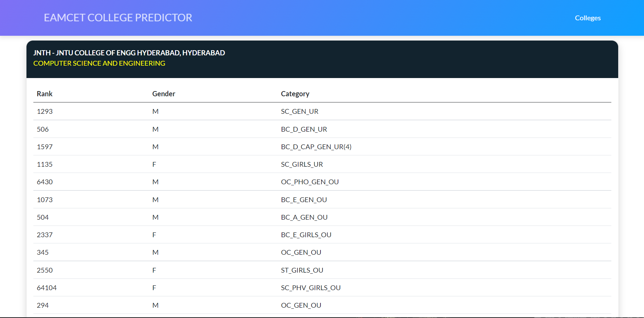644x318 pixels.
Task: Select rank value 1293
Action: pyautogui.click(x=45, y=111)
